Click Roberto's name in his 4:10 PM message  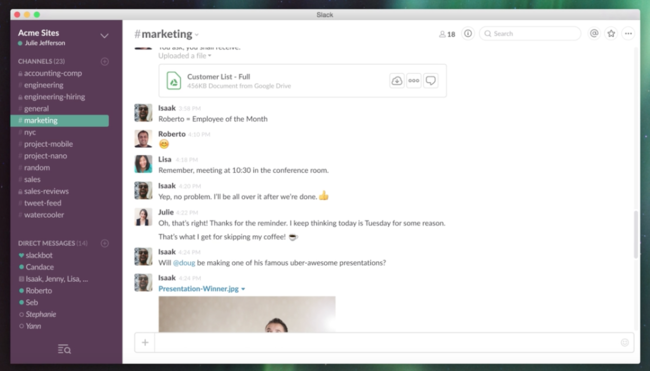click(172, 134)
